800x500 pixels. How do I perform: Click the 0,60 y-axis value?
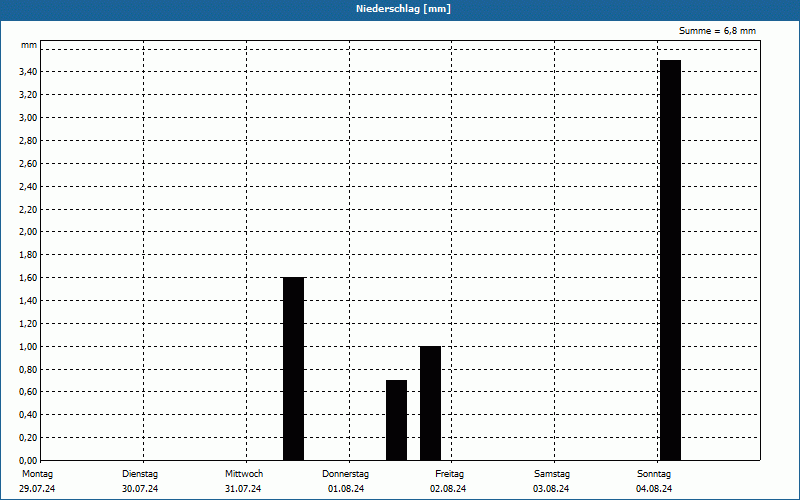(28, 392)
